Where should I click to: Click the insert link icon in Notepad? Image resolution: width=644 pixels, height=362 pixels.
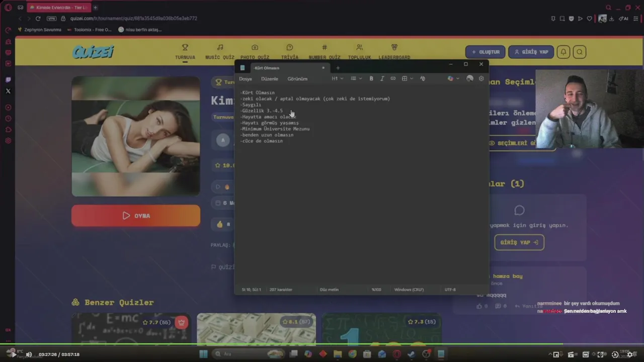393,78
